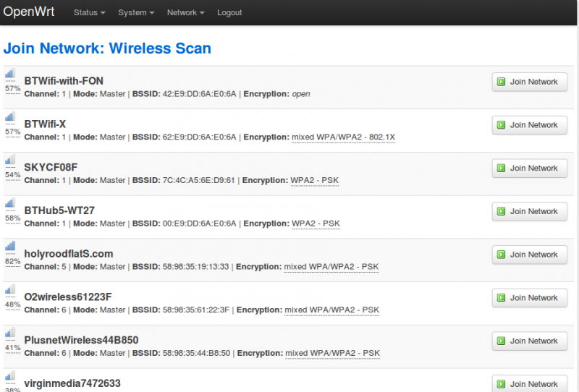This screenshot has height=392, width=579.
Task: Click the O2wireless61223F signal strength icon
Action: pyautogui.click(x=10, y=290)
